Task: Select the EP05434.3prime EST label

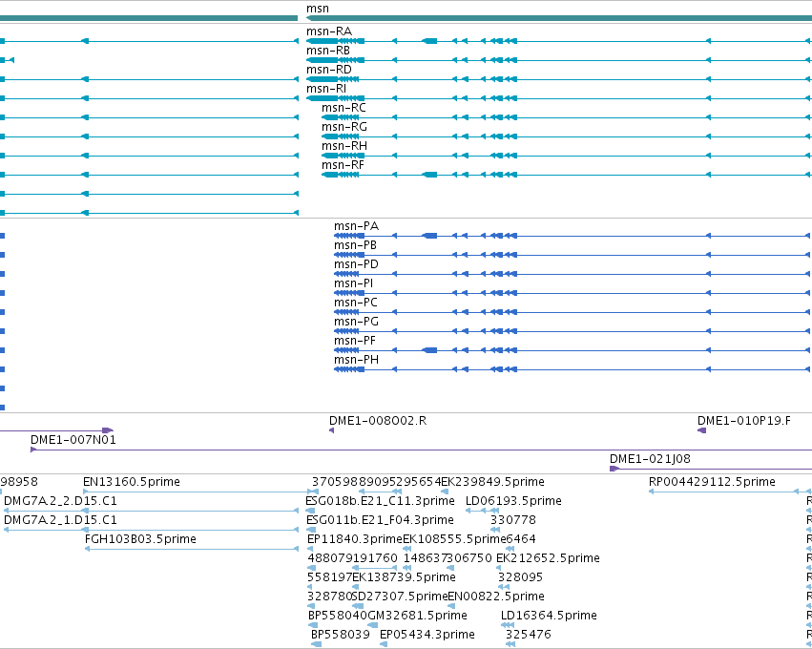Action: pos(427,635)
